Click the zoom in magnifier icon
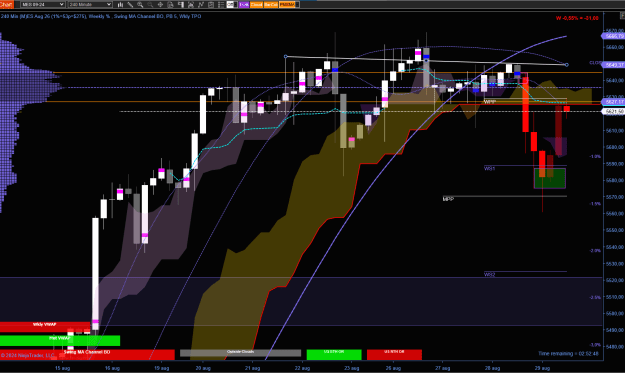Image resolution: width=625 pixels, height=373 pixels. [x=140, y=5]
